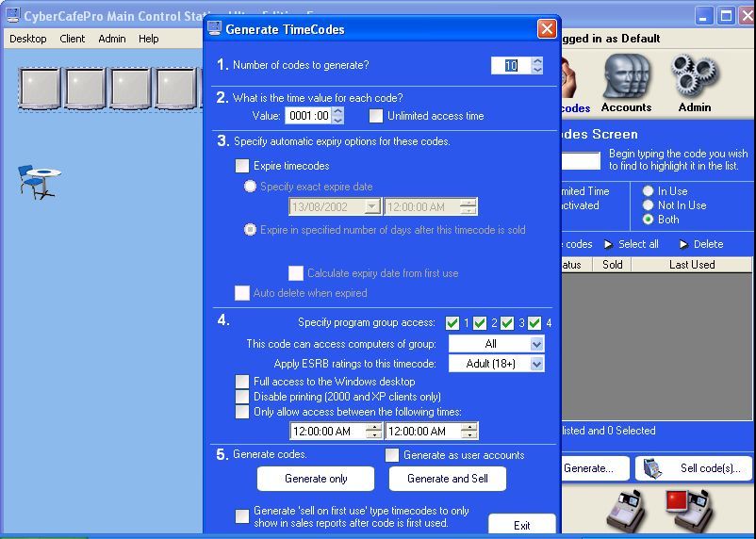Select the Both radio button
The width and height of the screenshot is (756, 539).
click(x=648, y=220)
